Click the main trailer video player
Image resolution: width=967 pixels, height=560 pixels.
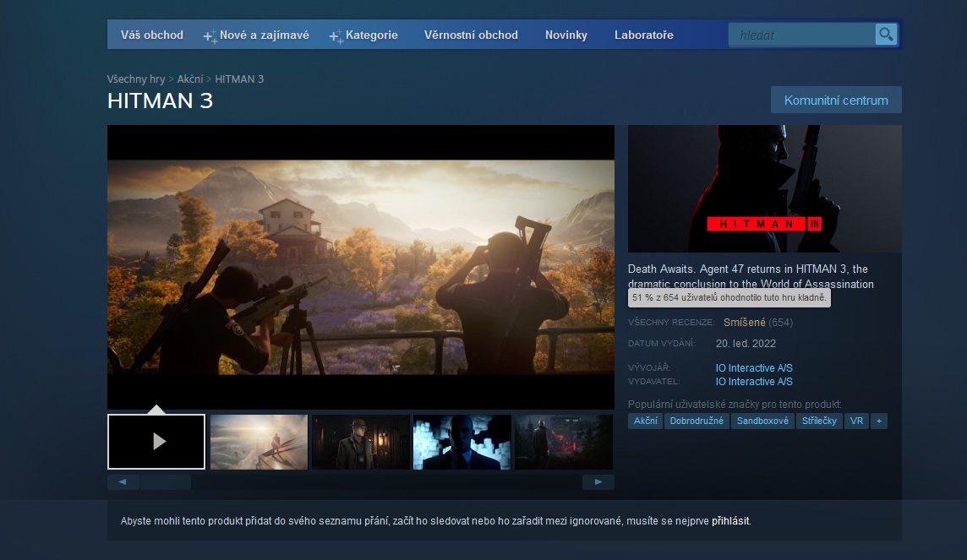[361, 268]
